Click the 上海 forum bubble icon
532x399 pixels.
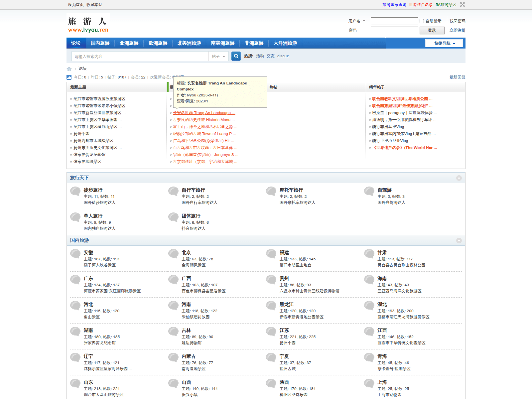tap(369, 383)
